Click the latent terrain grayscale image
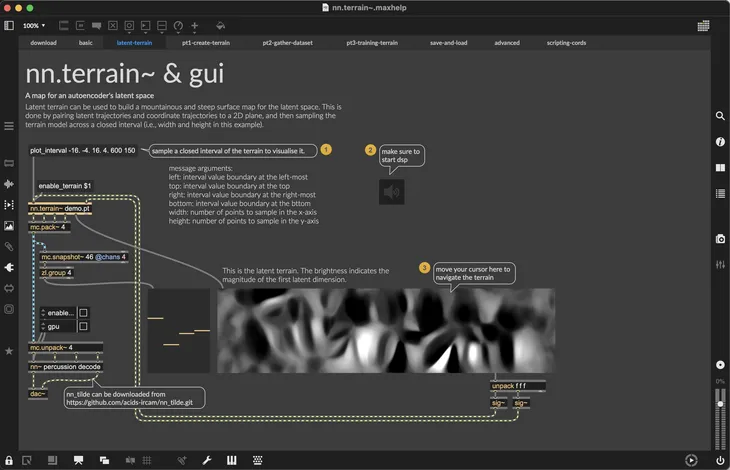Image resolution: width=730 pixels, height=470 pixels. click(x=386, y=330)
